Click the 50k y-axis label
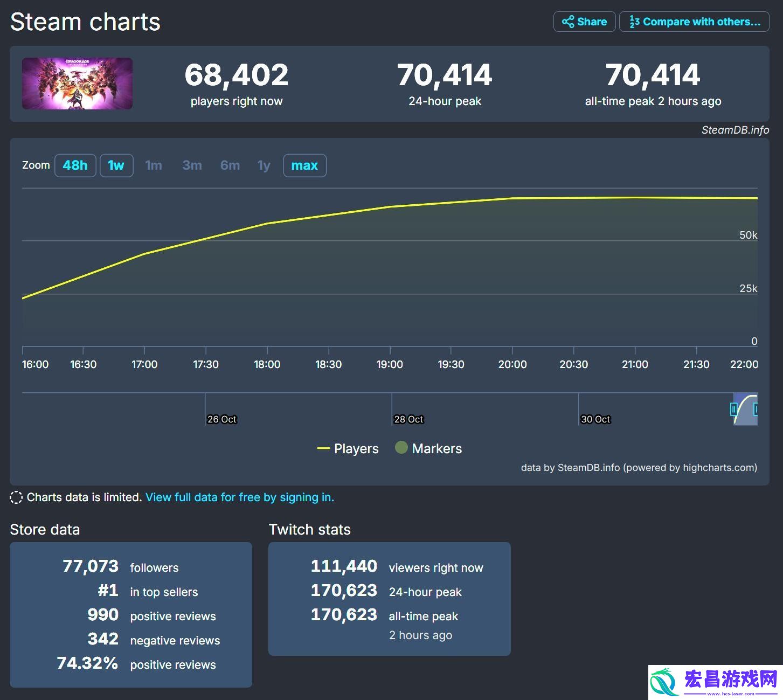Image resolution: width=783 pixels, height=700 pixels. [749, 235]
